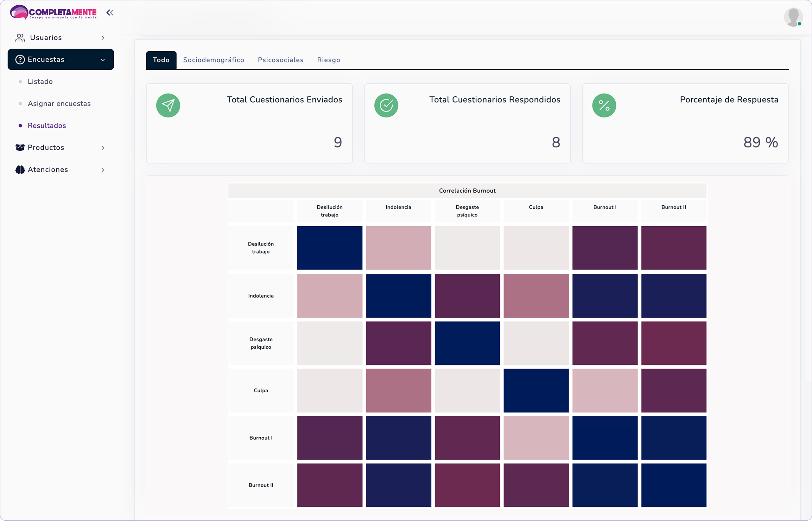812x521 pixels.
Task: Open Asignar encuestas page
Action: 59,104
